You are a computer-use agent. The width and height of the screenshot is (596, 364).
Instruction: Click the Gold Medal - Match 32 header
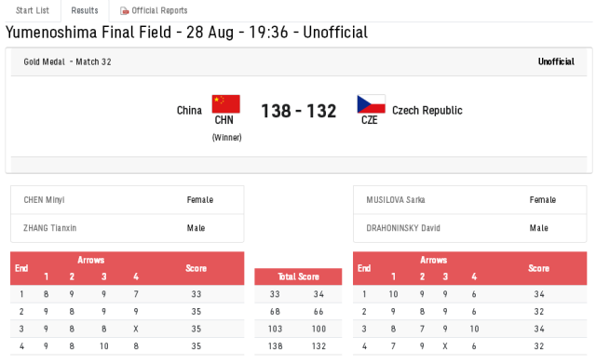click(x=68, y=62)
